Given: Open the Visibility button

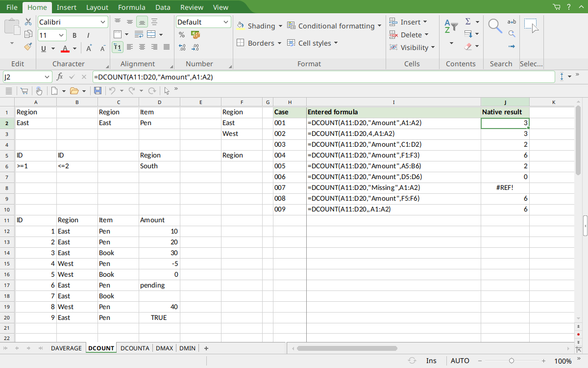Looking at the screenshot, I should (412, 48).
